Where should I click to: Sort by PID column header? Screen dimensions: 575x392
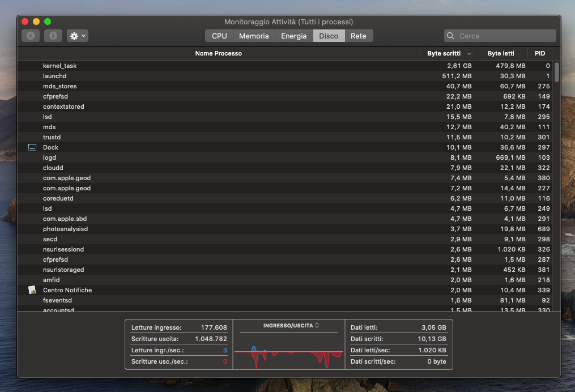[x=540, y=54]
